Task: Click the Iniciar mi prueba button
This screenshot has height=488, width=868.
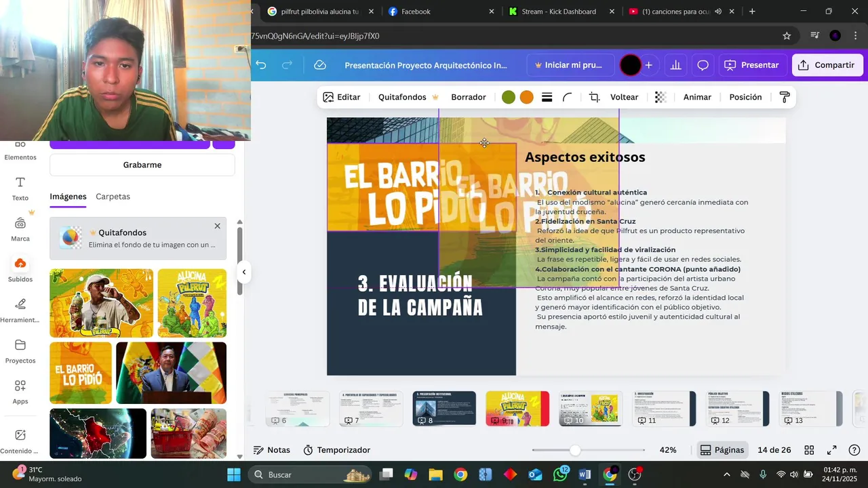Action: (x=568, y=65)
